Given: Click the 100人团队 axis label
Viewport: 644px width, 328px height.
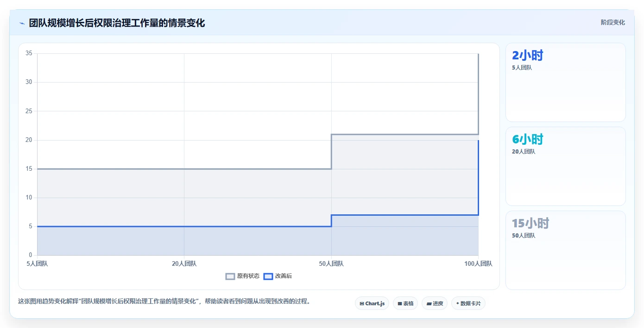Looking at the screenshot, I should pyautogui.click(x=478, y=264).
